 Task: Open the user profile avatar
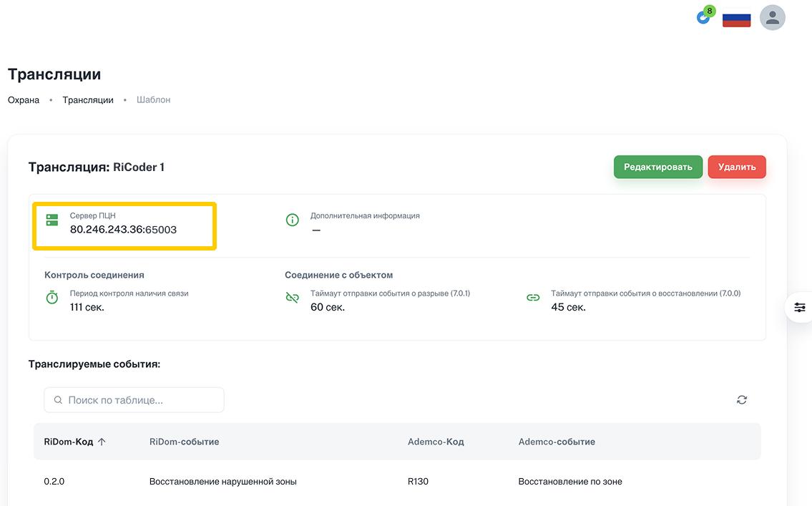click(x=772, y=18)
